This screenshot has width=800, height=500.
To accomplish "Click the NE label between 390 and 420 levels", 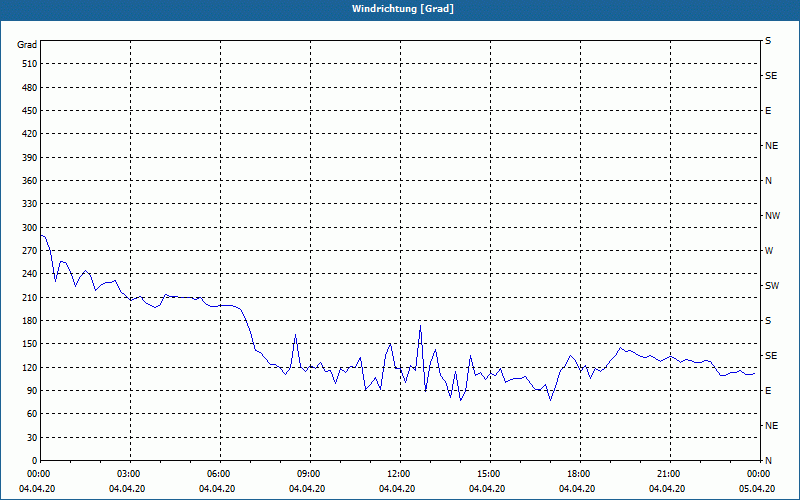I will (771, 146).
